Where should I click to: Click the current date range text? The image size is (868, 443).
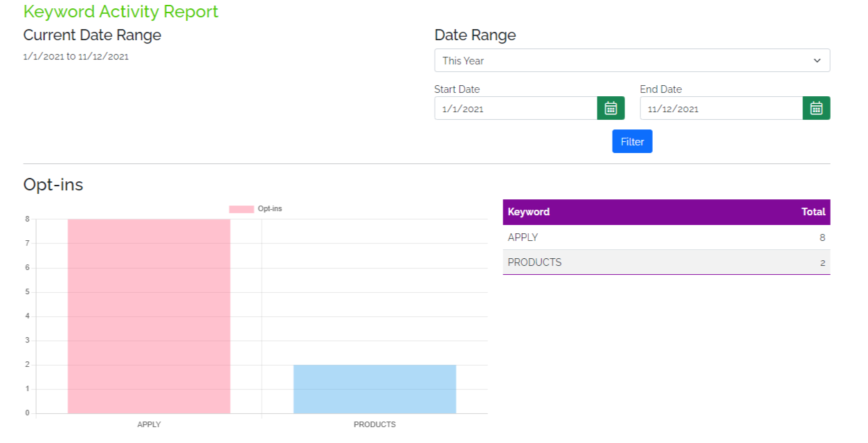tap(76, 57)
